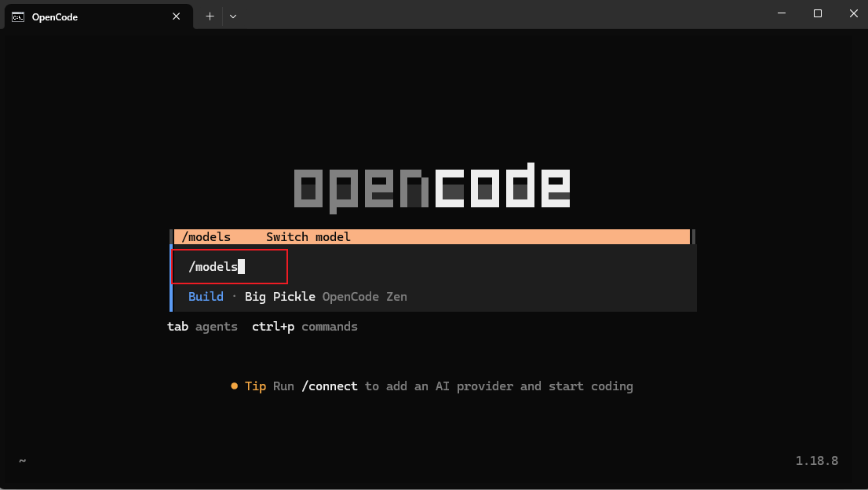Viewport: 868px width, 490px height.
Task: Click the tab agents hint
Action: (x=202, y=327)
